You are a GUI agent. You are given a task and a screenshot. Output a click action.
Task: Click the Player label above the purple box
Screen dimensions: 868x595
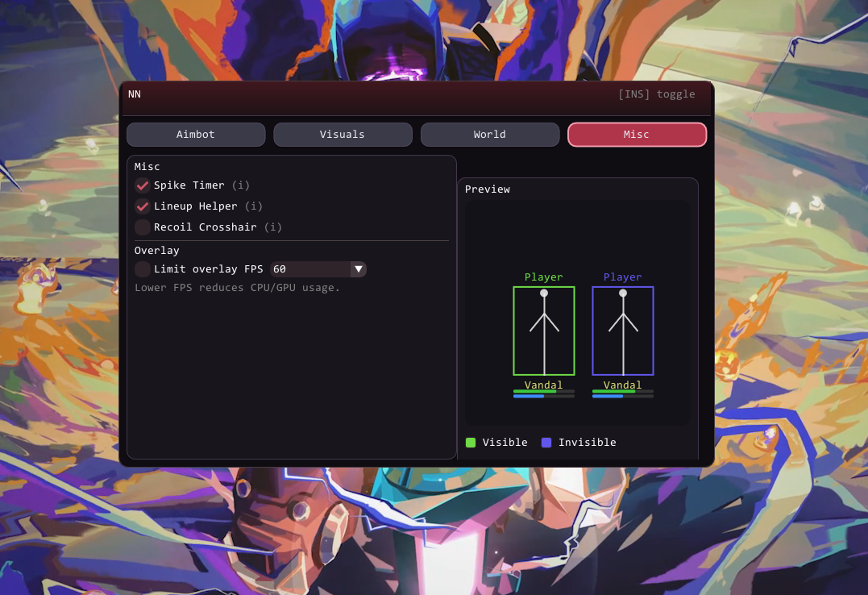(623, 277)
